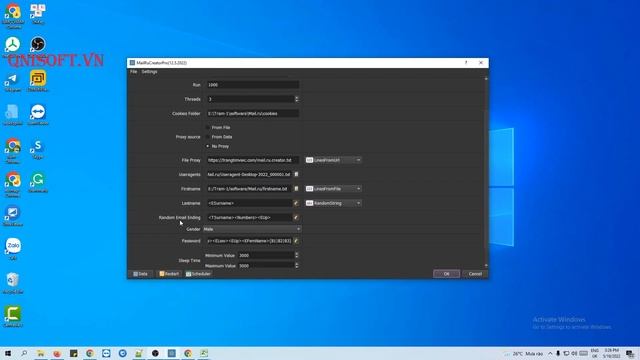Expand the RandomString dropdown beside Lastname

[333, 203]
